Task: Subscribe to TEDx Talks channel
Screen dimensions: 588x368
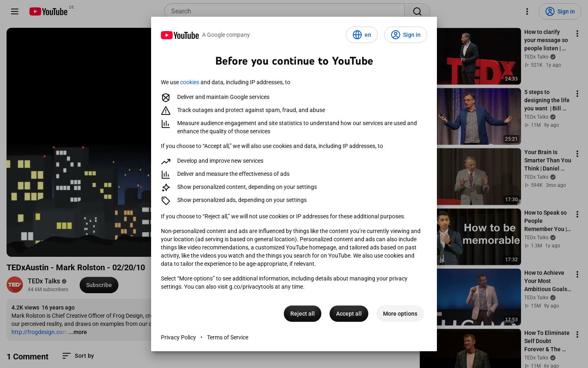Action: (99, 285)
